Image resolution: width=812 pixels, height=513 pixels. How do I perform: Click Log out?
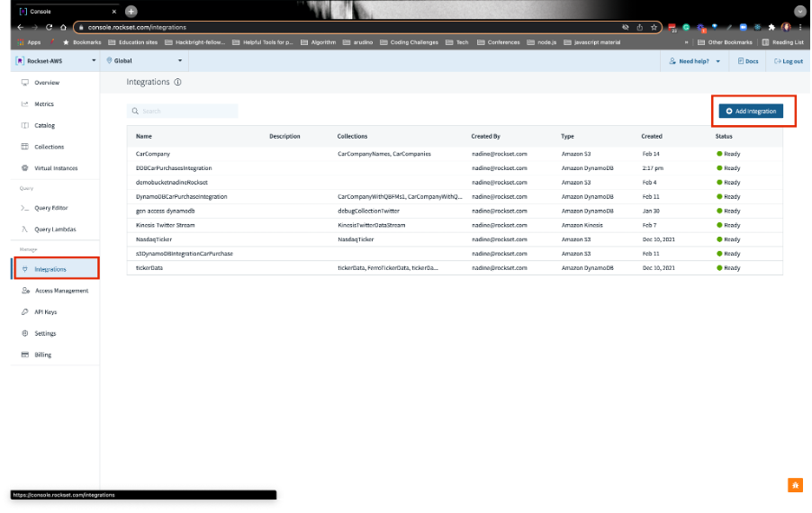point(789,61)
